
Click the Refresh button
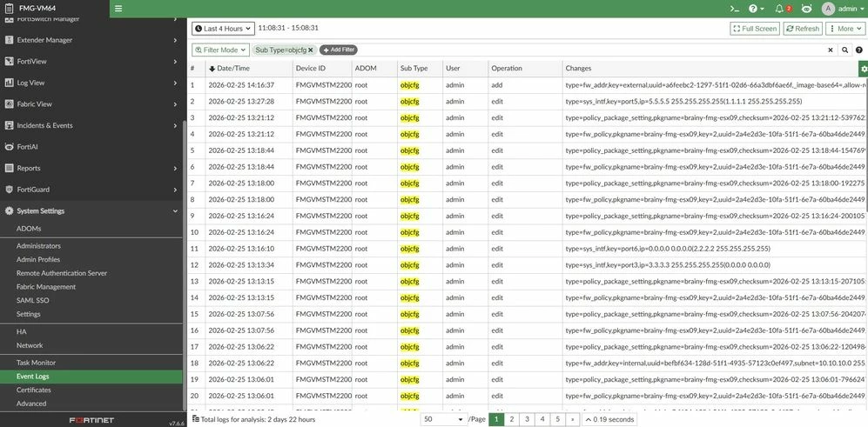803,28
